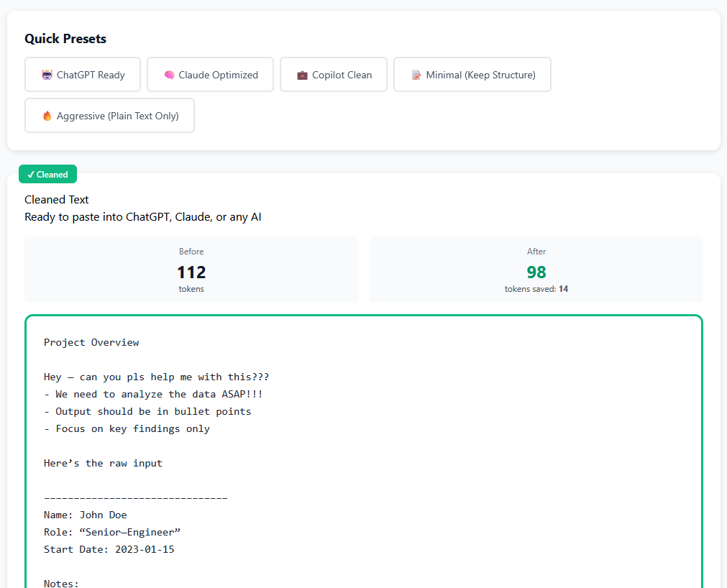This screenshot has height=588, width=727.
Task: Click the 'Notes:' line
Action: pyautogui.click(x=61, y=584)
